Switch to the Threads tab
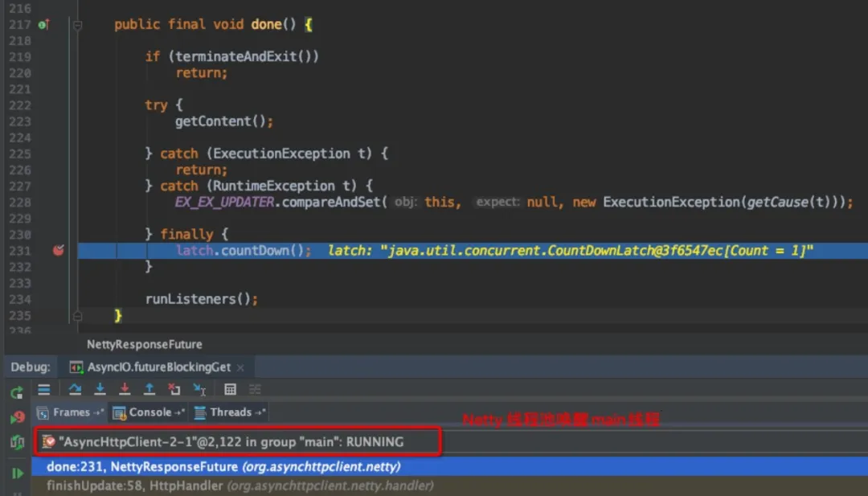The width and height of the screenshot is (868, 496). (230, 412)
